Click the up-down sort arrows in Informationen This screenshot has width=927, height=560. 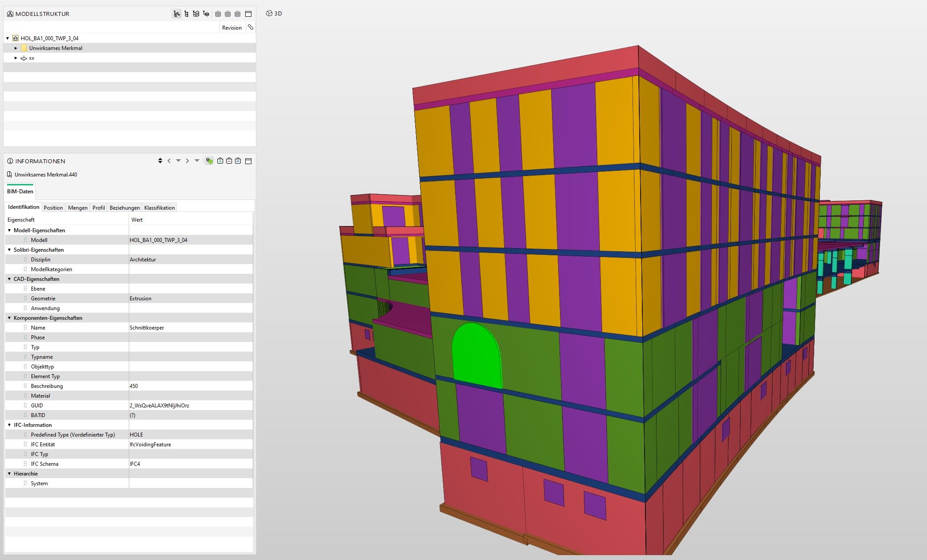(160, 161)
